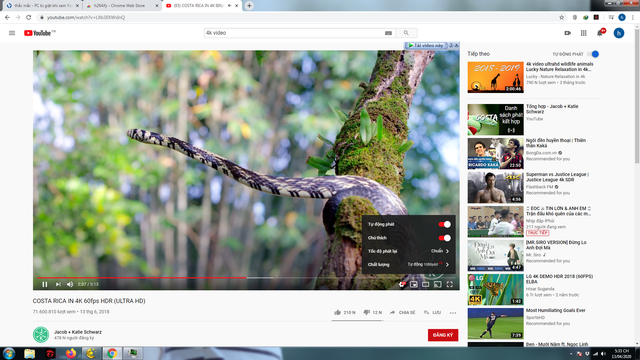
Task: Open Chrome from the taskbar
Action: [x=112, y=353]
